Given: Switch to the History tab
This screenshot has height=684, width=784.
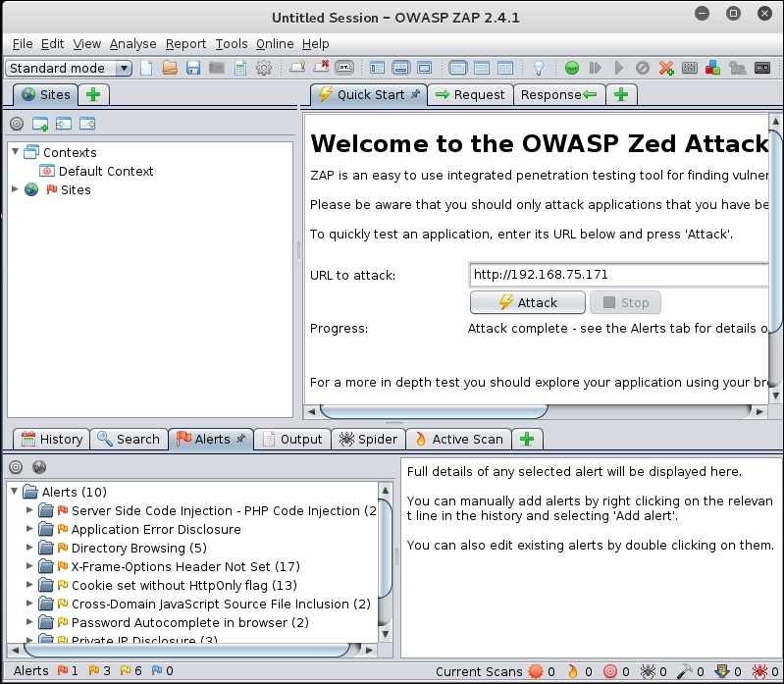Looking at the screenshot, I should [51, 439].
